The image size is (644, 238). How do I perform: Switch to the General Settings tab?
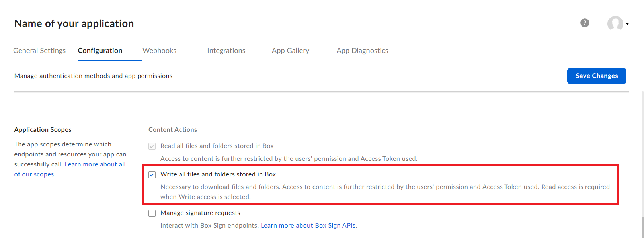pos(39,51)
